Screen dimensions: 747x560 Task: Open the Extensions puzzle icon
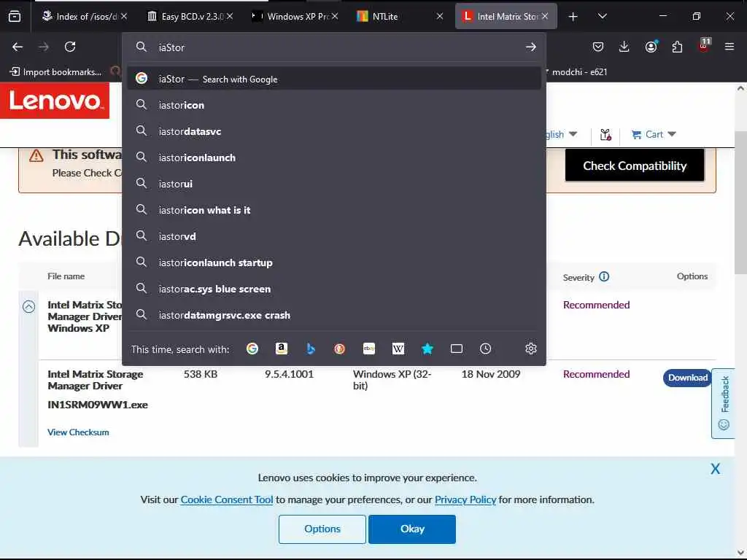[677, 47]
